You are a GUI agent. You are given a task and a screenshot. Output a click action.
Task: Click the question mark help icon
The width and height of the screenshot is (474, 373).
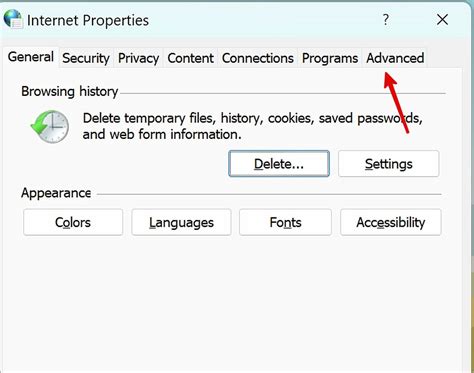(386, 20)
